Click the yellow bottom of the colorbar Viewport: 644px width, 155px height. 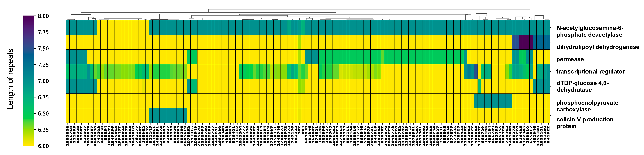pyautogui.click(x=29, y=144)
